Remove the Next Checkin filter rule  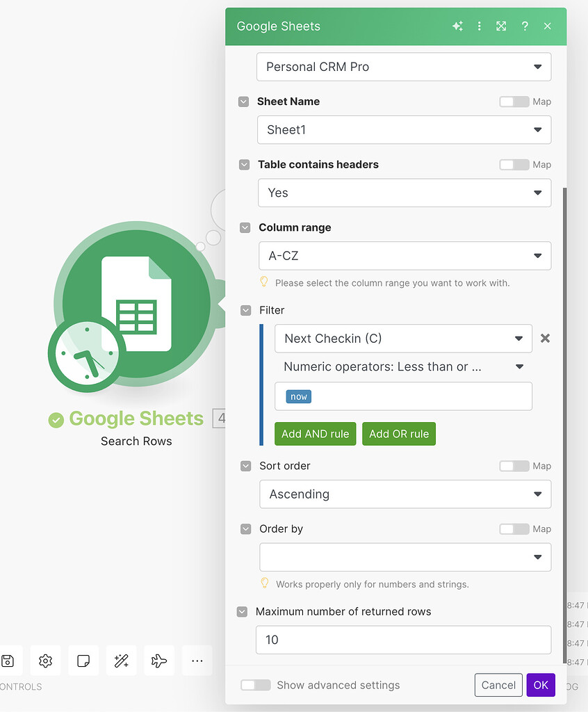tap(545, 339)
